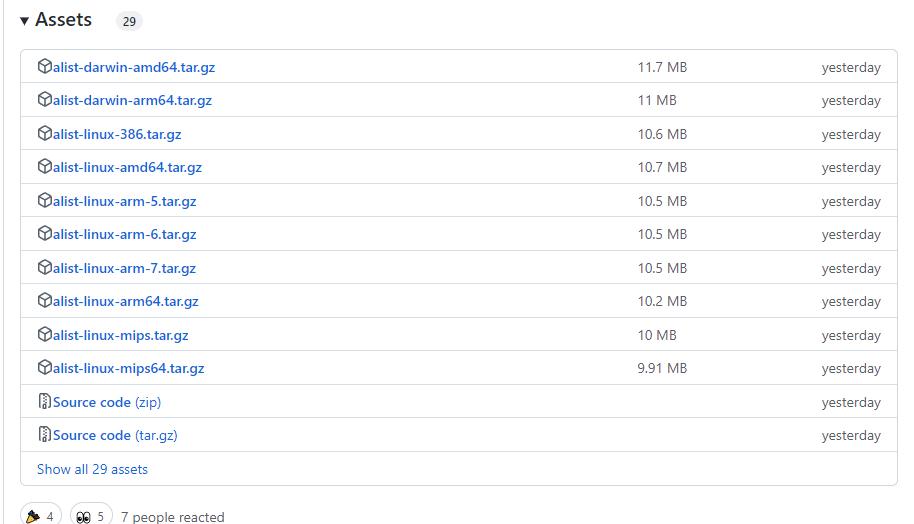Toggle the party popper reaction
Screen dimensions: 914x524
(x=40, y=516)
